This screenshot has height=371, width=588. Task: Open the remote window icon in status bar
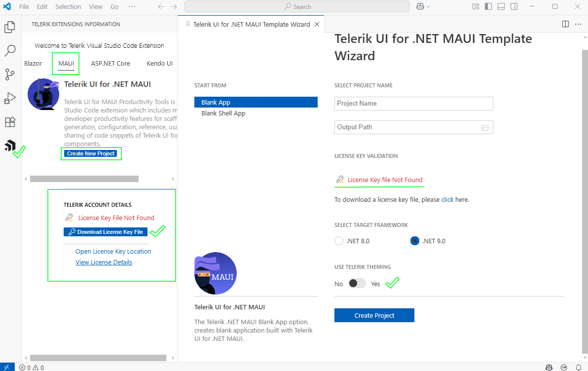pyautogui.click(x=7, y=367)
